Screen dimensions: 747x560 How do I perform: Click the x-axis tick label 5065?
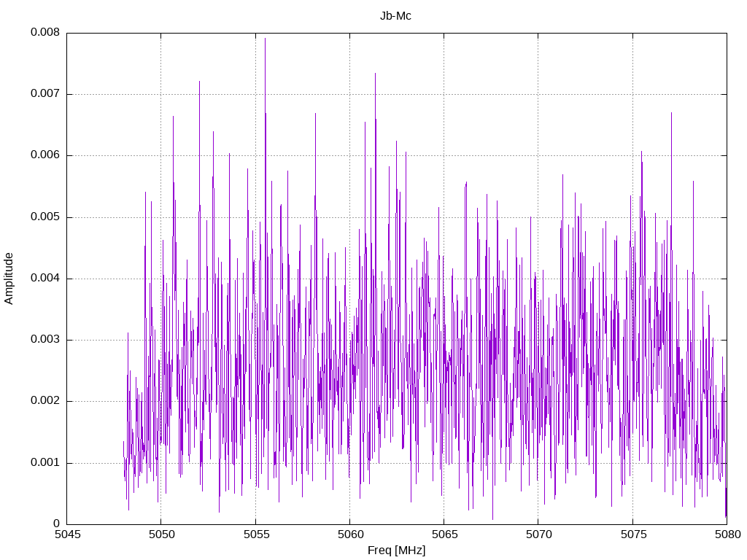(444, 534)
